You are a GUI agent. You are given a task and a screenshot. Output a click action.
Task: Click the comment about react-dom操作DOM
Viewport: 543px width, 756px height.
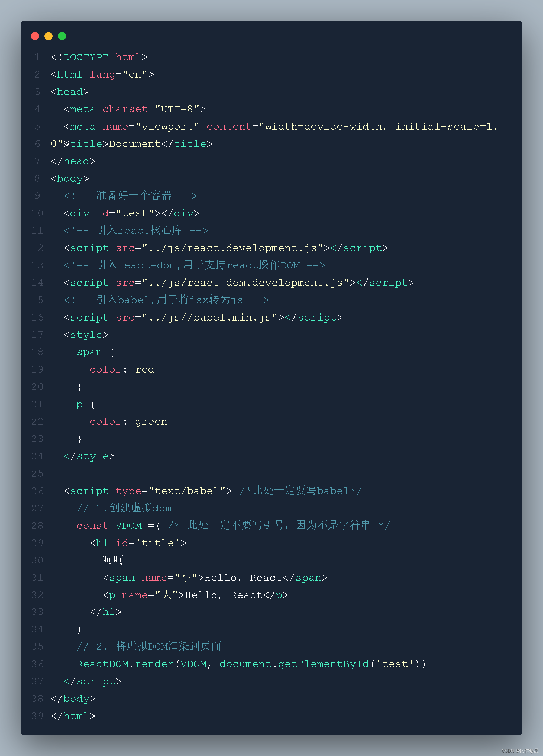194,265
